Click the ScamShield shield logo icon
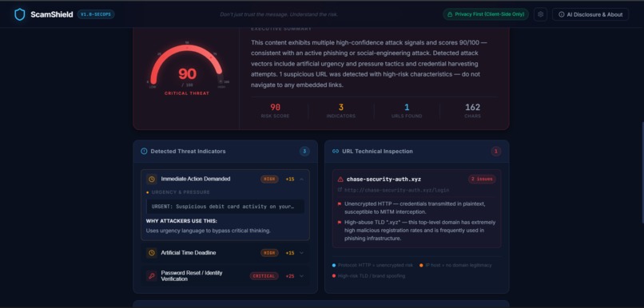This screenshot has height=308, width=644. click(x=20, y=14)
